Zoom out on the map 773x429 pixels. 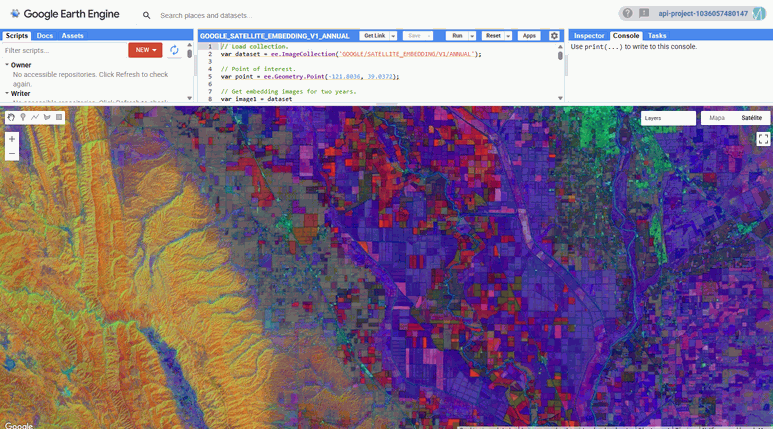(12, 153)
